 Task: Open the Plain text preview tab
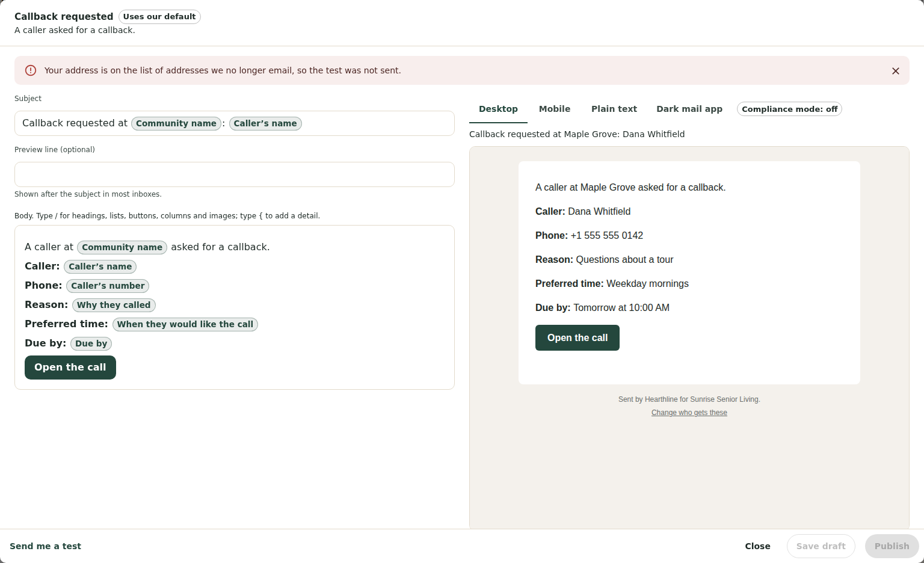(x=614, y=109)
